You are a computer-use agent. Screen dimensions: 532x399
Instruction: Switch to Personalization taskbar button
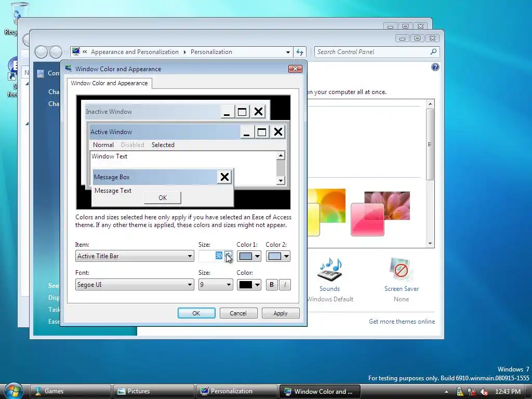(x=236, y=391)
